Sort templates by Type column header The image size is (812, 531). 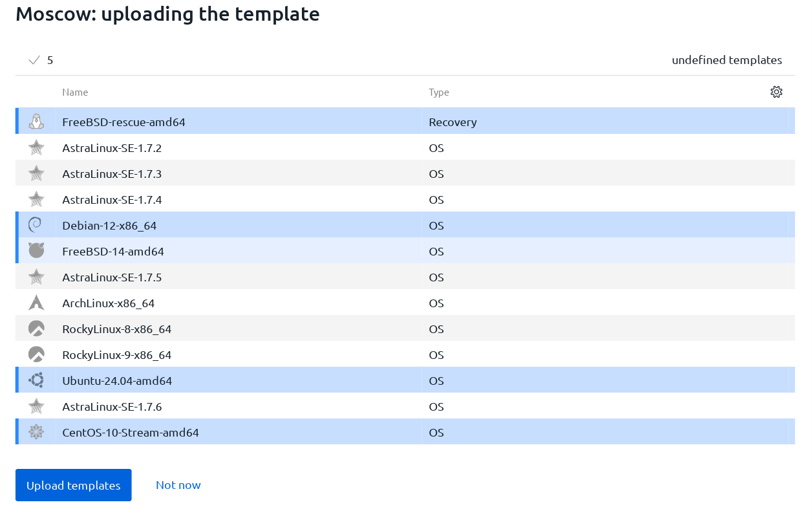pyautogui.click(x=438, y=92)
